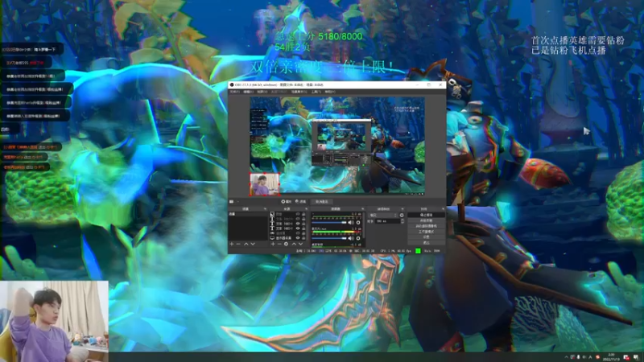
Task: Click 取消激活 deactivate button in source toolbar
Action: pos(321,202)
